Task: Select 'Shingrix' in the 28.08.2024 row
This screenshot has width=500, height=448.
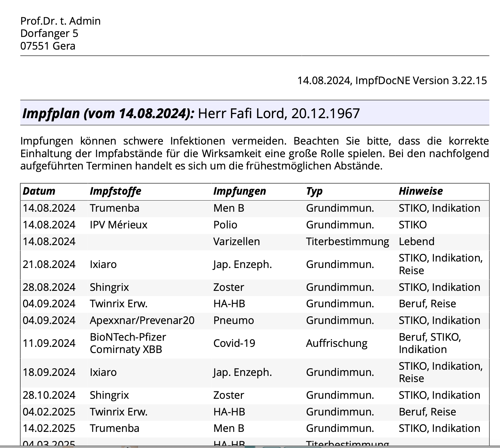Action: [x=109, y=287]
